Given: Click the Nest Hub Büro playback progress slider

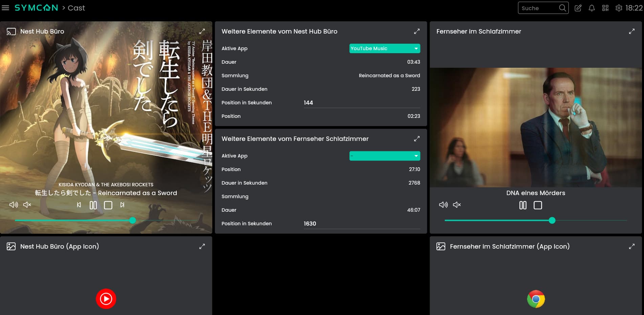Looking at the screenshot, I should click(x=106, y=220).
